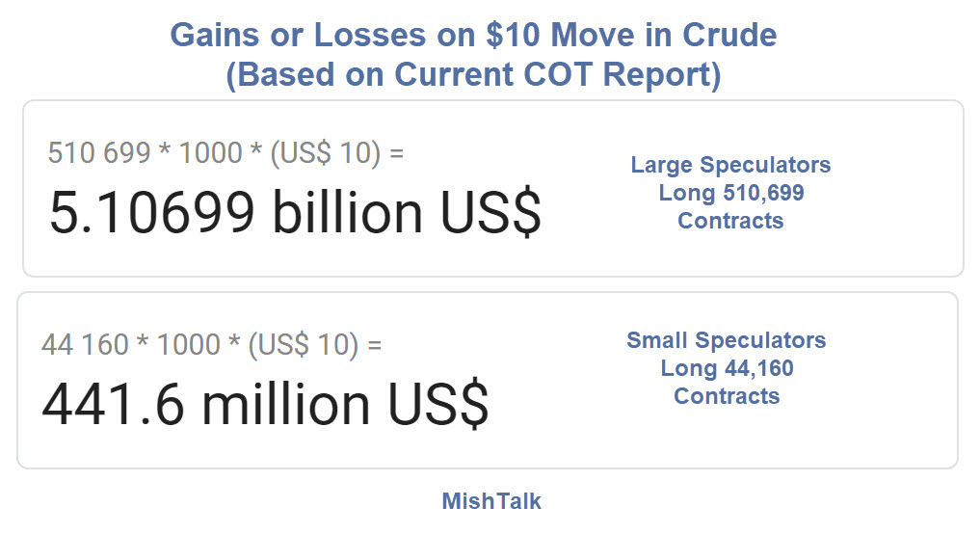This screenshot has height=534, width=980.
Task: Click 'Contracts' under Long 44,160
Action: point(727,396)
